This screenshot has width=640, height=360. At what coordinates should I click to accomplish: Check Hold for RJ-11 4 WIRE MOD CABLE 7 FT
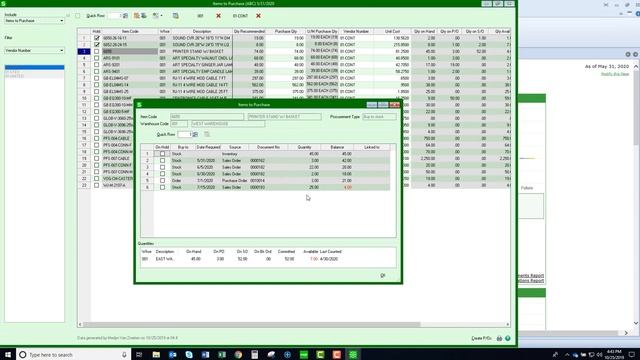pos(97,78)
